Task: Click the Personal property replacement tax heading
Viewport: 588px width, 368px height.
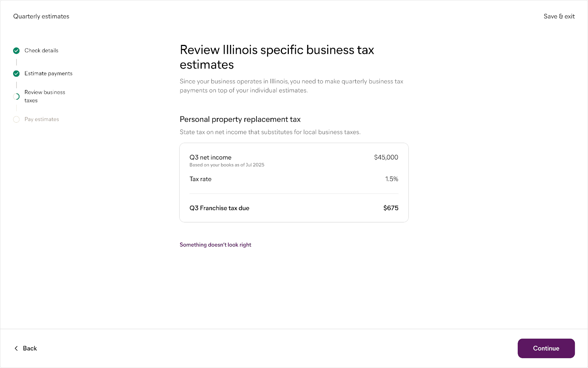Action: tap(240, 119)
